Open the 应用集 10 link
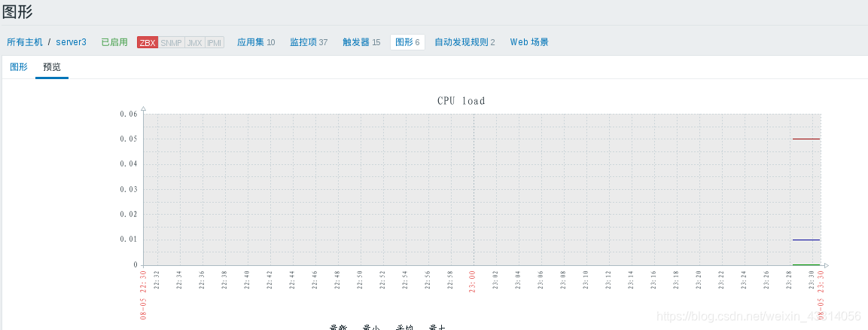The image size is (868, 330). tap(256, 42)
